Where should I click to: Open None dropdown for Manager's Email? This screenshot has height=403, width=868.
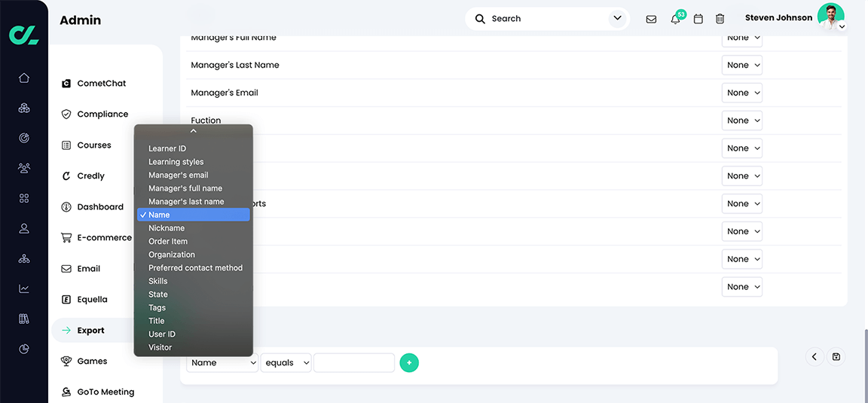tap(742, 93)
